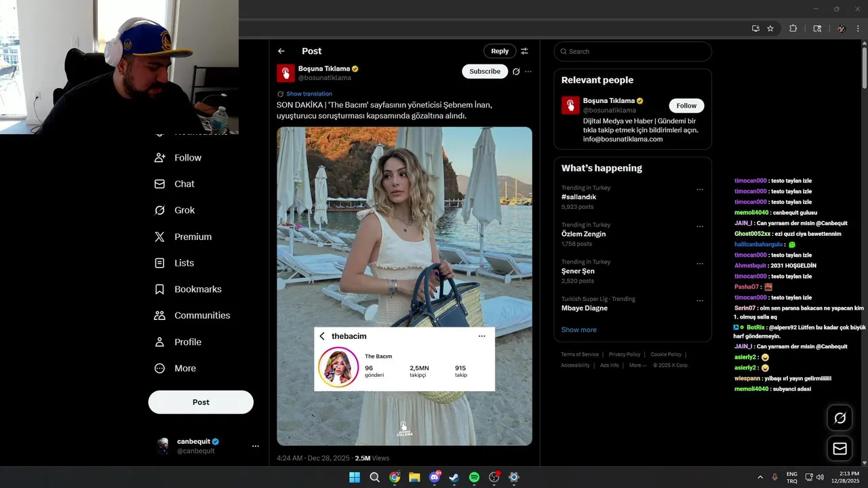Open the Şener Şen trending topic
The height and width of the screenshot is (488, 868).
pyautogui.click(x=633, y=271)
